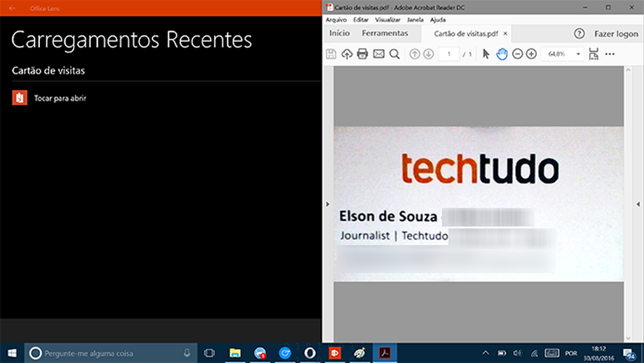Send file by email envelope icon
This screenshot has width=644, height=363.
pos(379,54)
